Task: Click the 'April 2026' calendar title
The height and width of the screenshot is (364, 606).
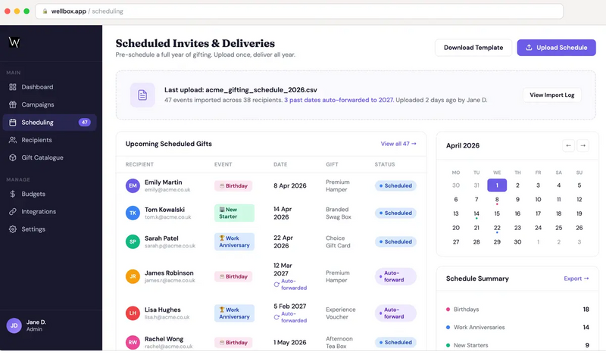Action: click(x=463, y=145)
